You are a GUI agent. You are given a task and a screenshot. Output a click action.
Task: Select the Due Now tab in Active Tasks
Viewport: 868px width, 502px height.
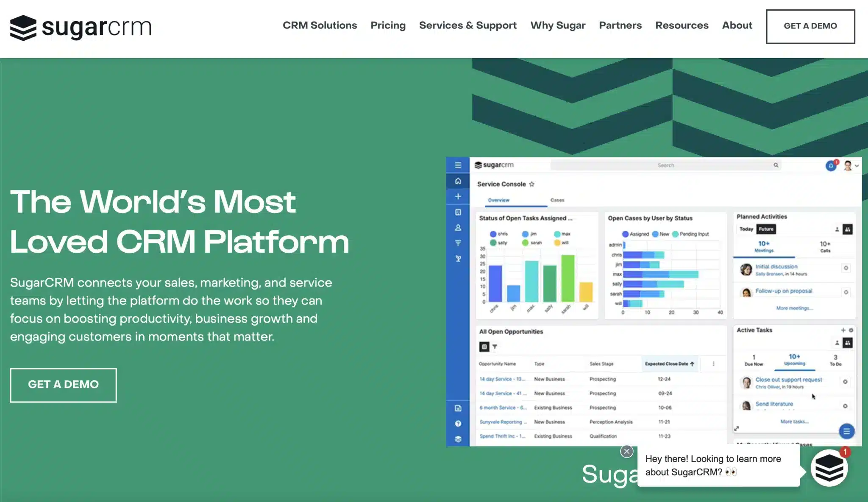coord(754,360)
